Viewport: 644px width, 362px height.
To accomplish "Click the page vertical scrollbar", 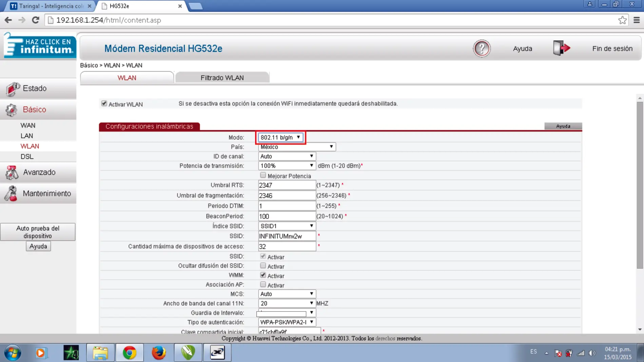I will [x=640, y=185].
